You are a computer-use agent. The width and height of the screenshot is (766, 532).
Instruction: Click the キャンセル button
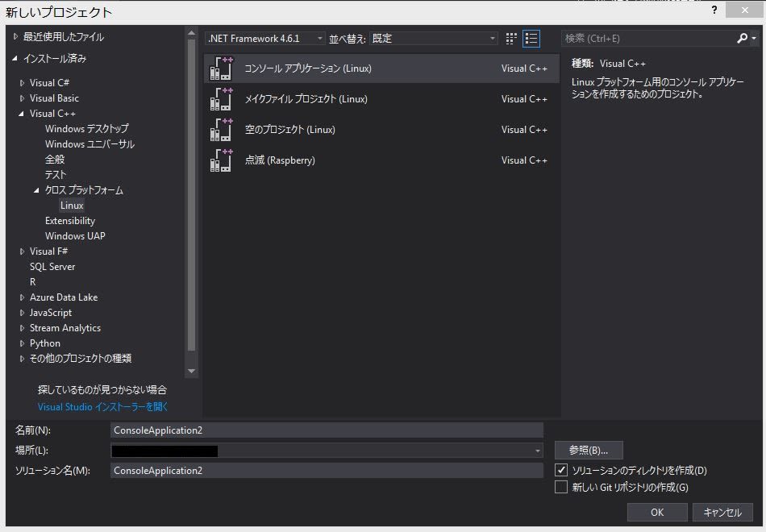(x=722, y=512)
